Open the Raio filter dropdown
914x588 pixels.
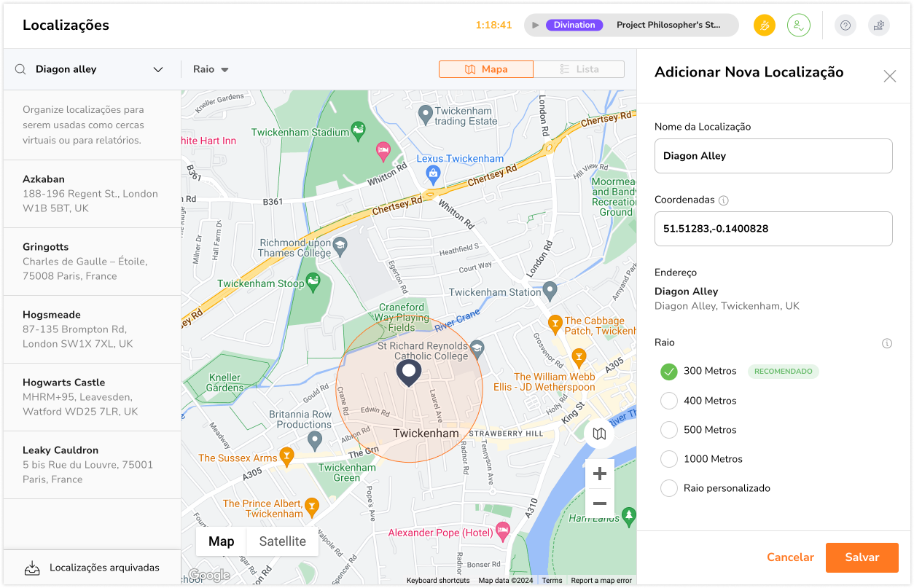point(211,69)
